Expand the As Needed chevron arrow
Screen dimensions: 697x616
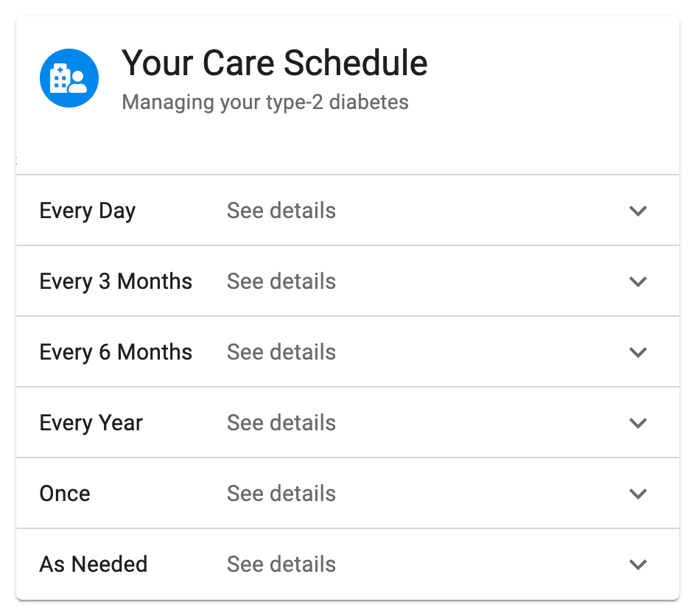pyautogui.click(x=638, y=564)
